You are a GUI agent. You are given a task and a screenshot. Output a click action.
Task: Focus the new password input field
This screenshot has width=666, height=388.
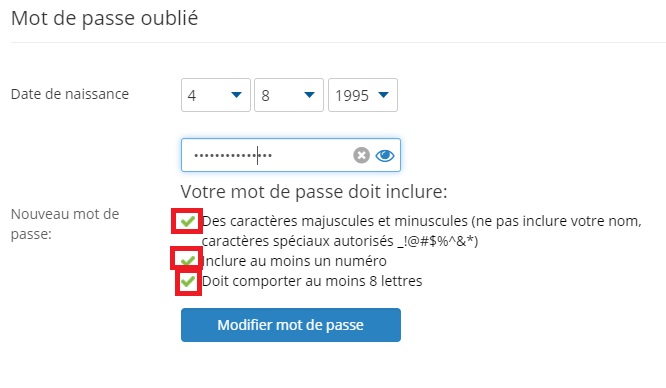click(x=291, y=155)
